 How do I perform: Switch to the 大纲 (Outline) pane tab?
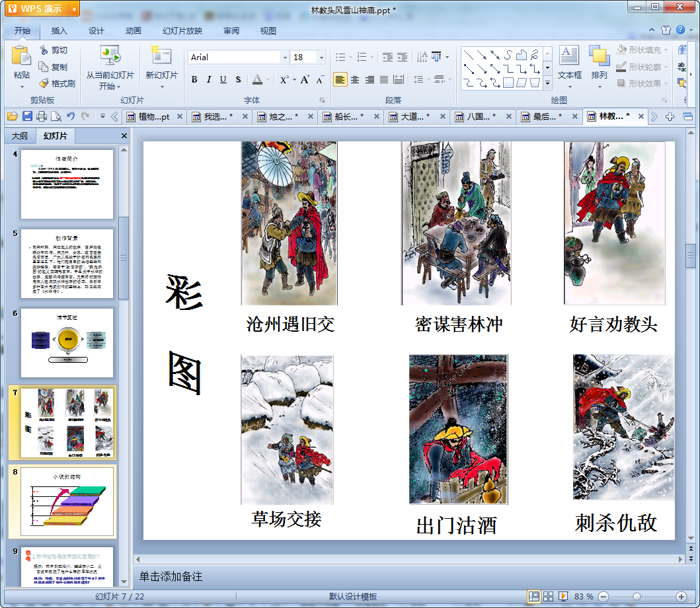[x=20, y=135]
